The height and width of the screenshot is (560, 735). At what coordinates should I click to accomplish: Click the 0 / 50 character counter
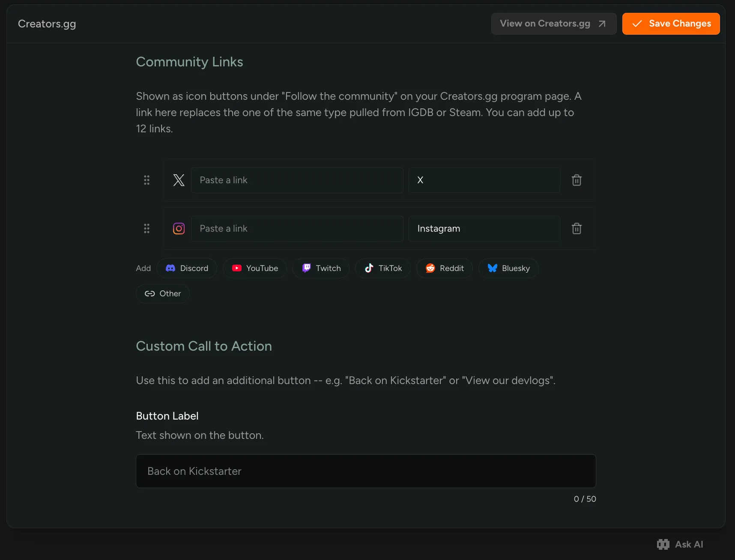click(585, 499)
